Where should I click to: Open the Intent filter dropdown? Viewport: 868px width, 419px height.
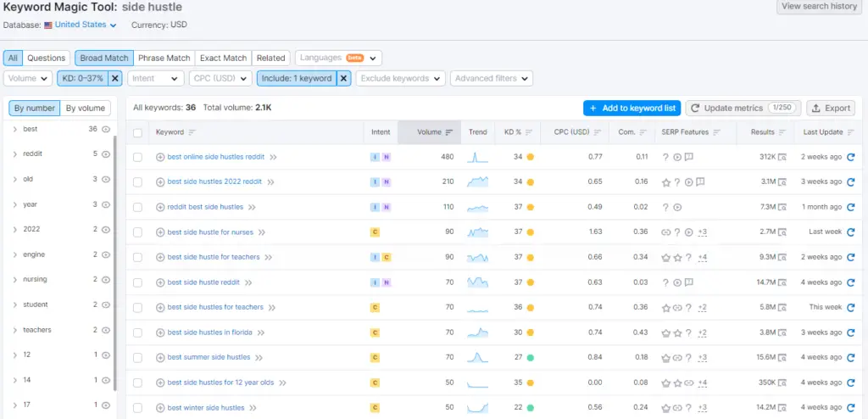[x=156, y=78]
